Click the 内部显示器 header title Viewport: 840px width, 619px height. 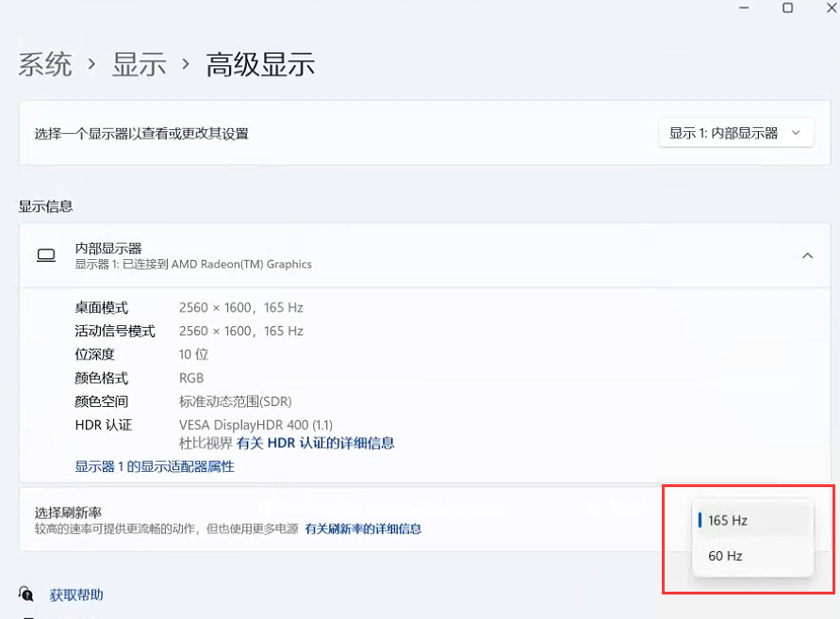[108, 249]
